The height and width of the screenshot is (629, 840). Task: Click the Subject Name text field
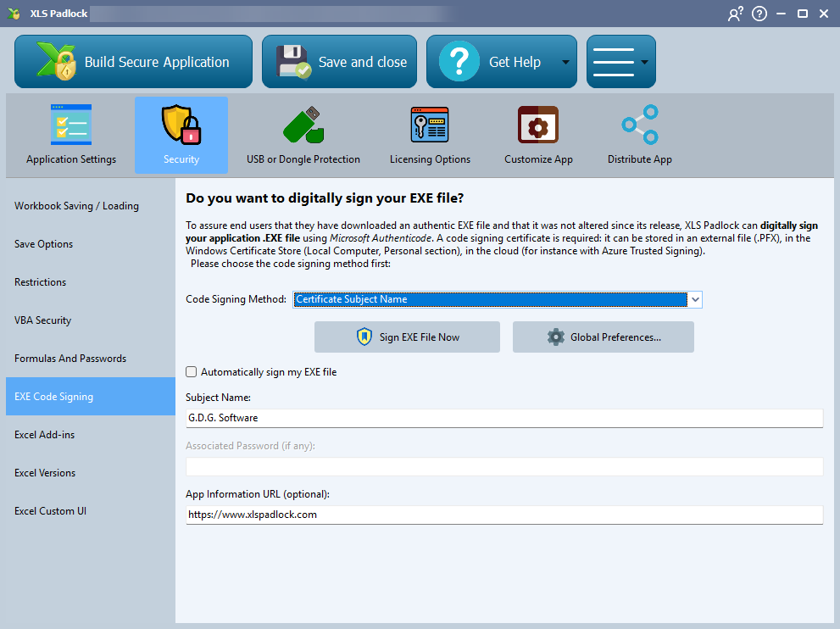[x=503, y=418]
